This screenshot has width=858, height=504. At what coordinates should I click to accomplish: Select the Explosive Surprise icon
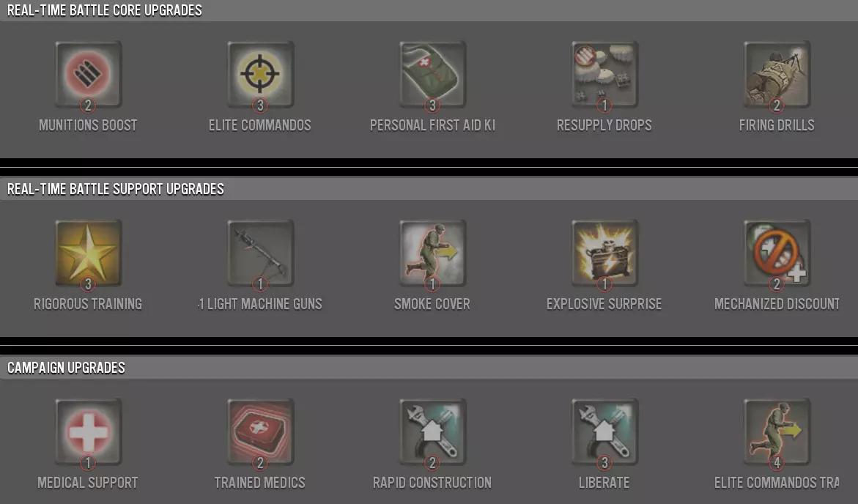click(604, 253)
